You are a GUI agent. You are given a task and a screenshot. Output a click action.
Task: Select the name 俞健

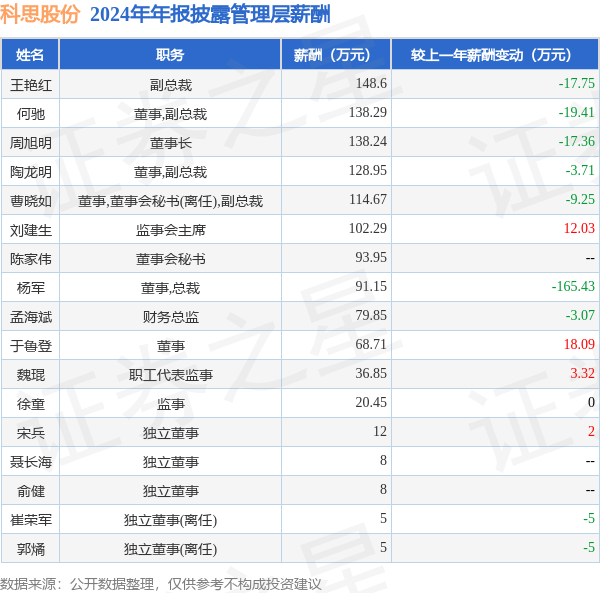tap(31, 491)
